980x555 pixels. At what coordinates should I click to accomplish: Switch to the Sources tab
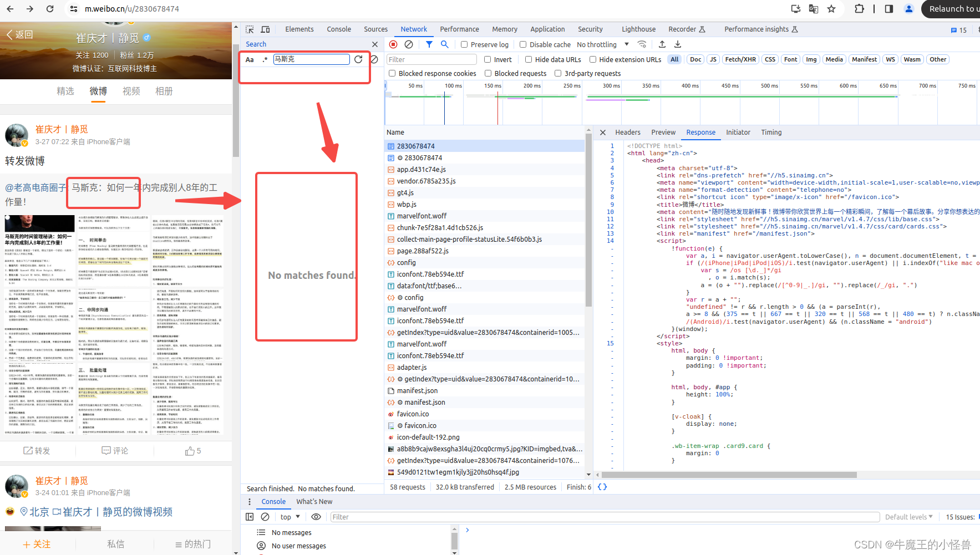click(375, 29)
